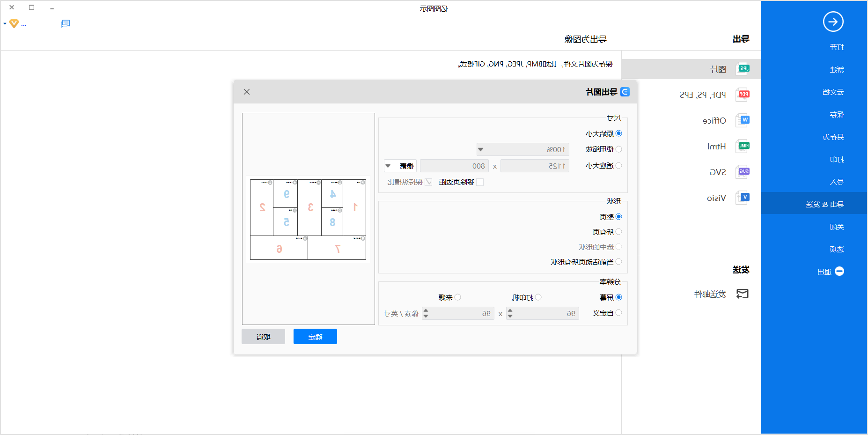This screenshot has width=868, height=435.
Task: Click the purple SVG file icon
Action: [x=743, y=172]
